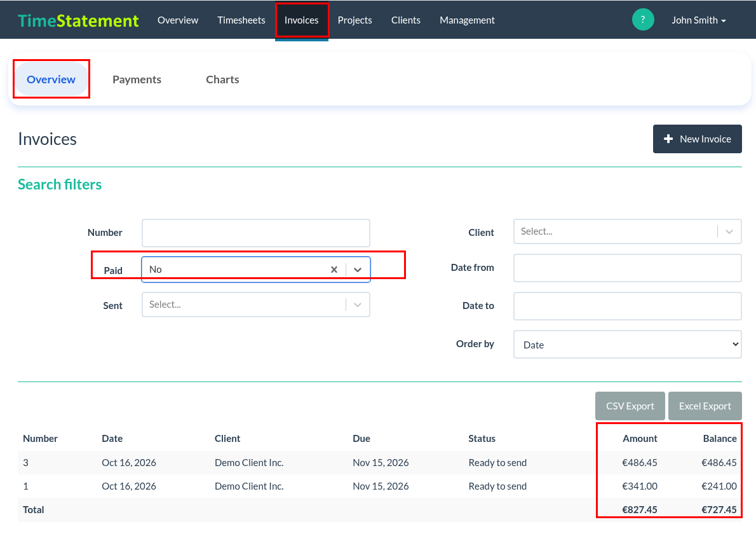Click the Balance column header
The height and width of the screenshot is (543, 756).
(719, 438)
